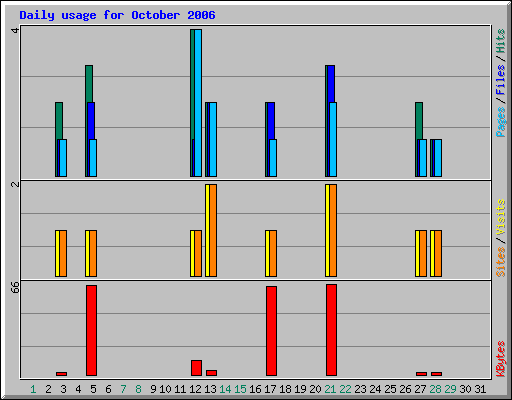The width and height of the screenshot is (512, 400).
Task: Click the 'Daily usage for October 2006' title
Action: [117, 15]
